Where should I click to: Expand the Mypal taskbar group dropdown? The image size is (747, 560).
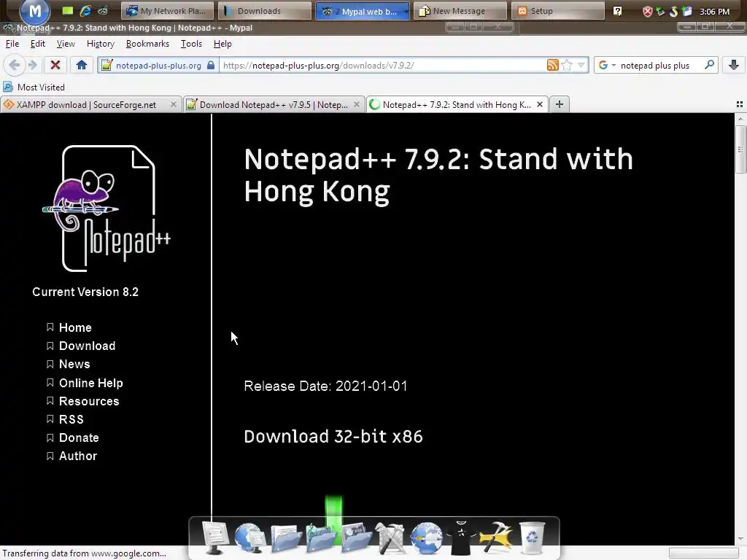[x=406, y=11]
